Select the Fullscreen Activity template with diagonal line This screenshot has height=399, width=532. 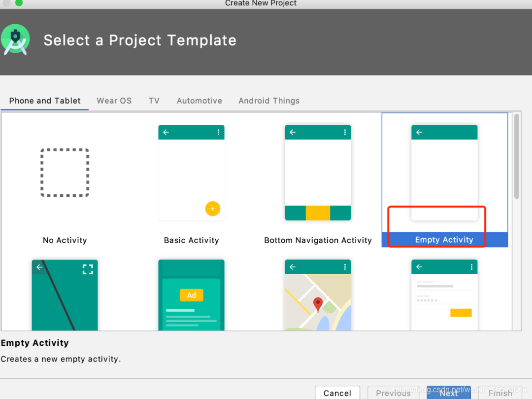click(65, 295)
